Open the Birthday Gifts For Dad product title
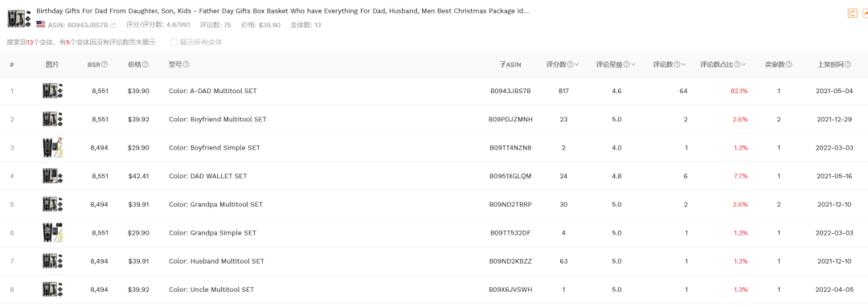The width and height of the screenshot is (868, 307). (282, 11)
